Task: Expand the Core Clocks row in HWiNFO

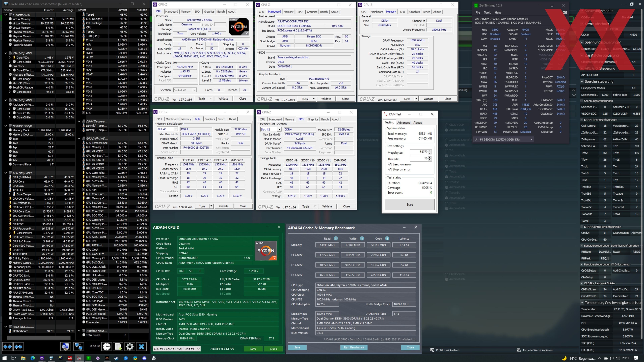Action: coord(10,62)
